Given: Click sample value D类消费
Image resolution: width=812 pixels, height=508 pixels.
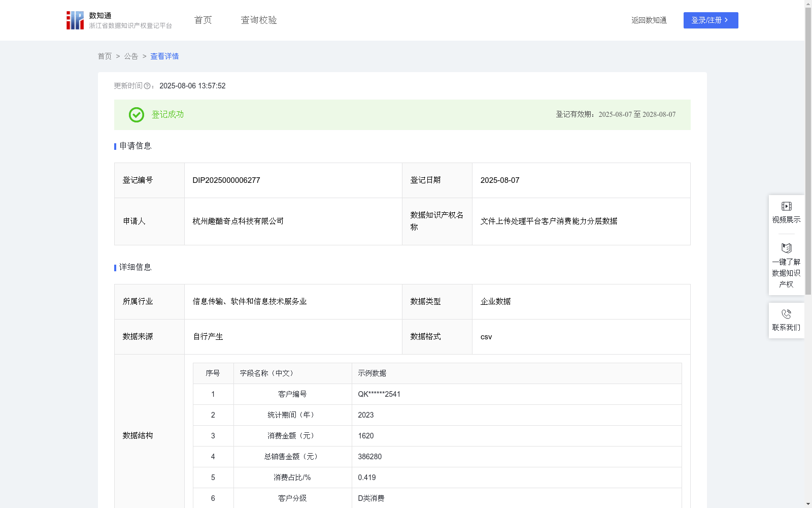Looking at the screenshot, I should pos(371,498).
